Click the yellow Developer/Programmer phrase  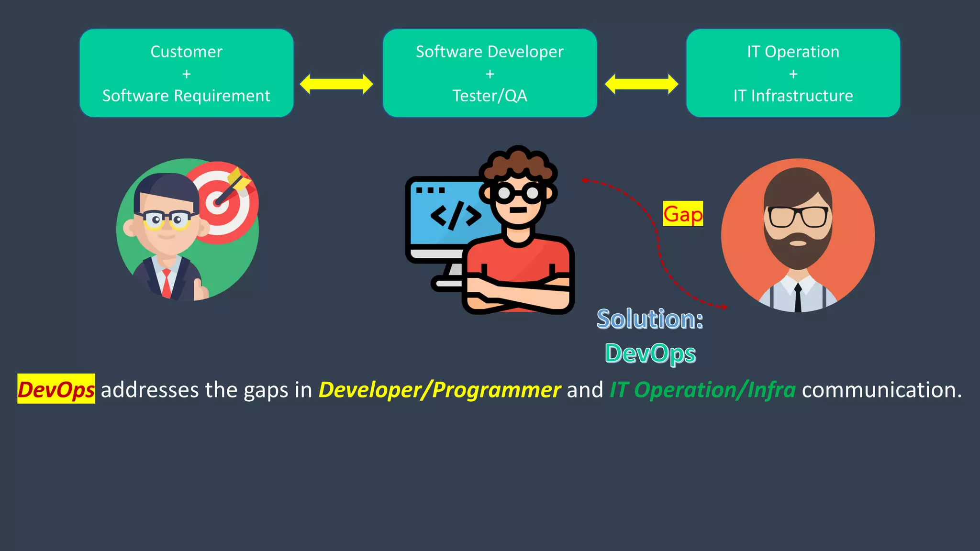point(440,390)
